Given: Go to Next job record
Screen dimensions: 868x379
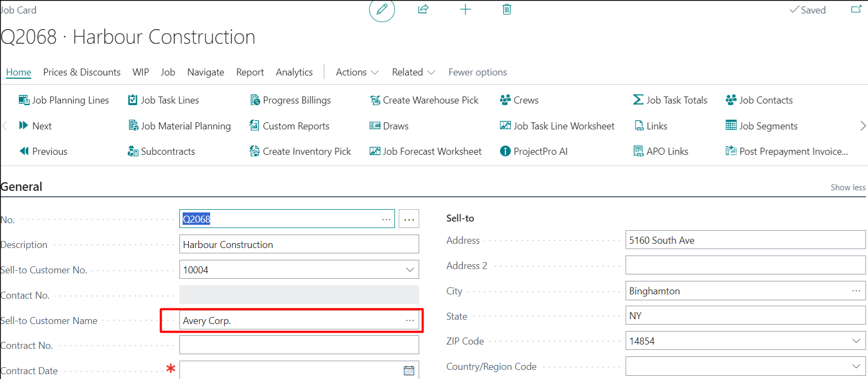Looking at the screenshot, I should 36,126.
